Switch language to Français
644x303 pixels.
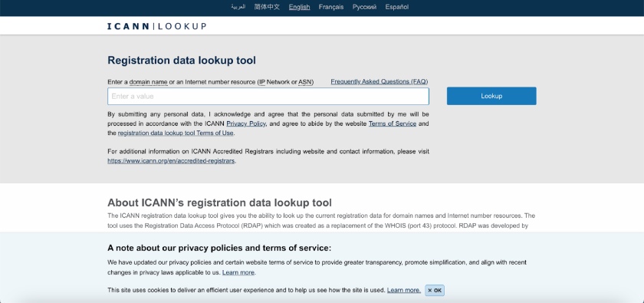331,7
